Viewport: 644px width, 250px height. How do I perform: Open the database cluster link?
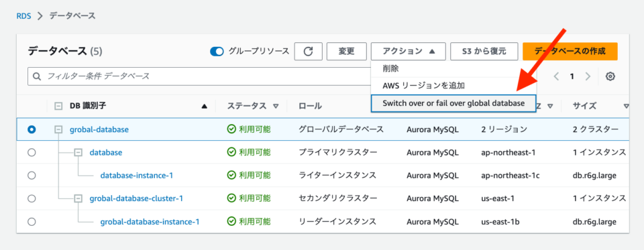(106, 152)
